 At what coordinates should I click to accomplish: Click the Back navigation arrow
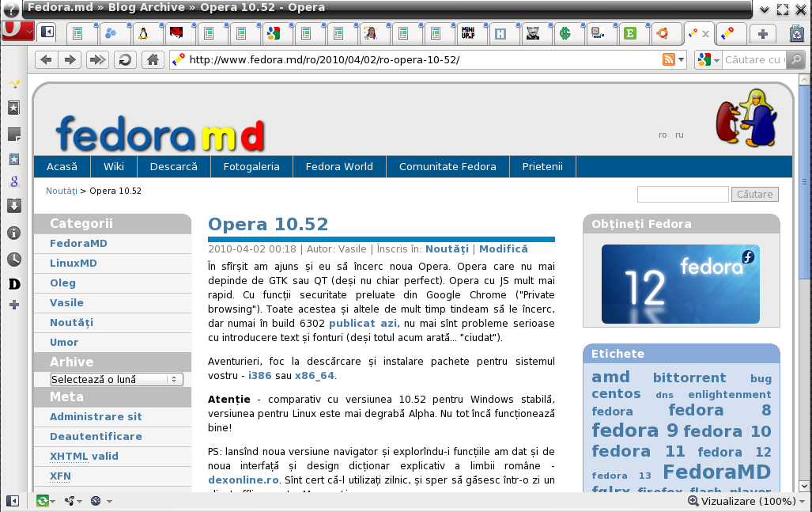pos(46,60)
